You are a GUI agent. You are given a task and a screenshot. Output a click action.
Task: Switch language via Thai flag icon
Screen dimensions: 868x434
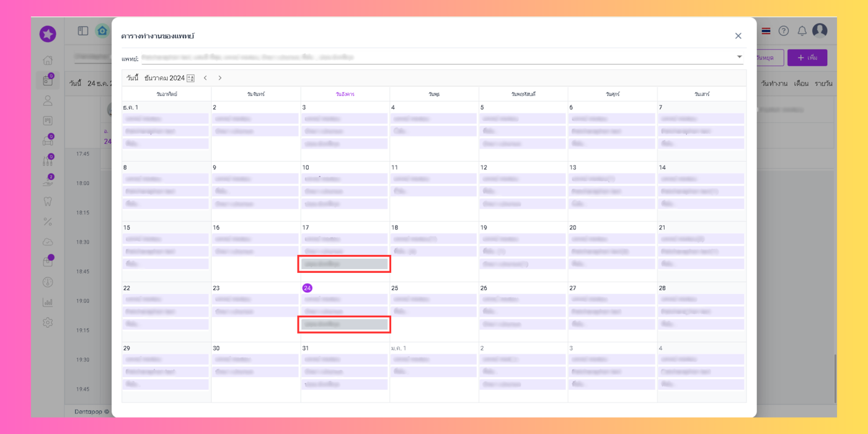pos(766,31)
